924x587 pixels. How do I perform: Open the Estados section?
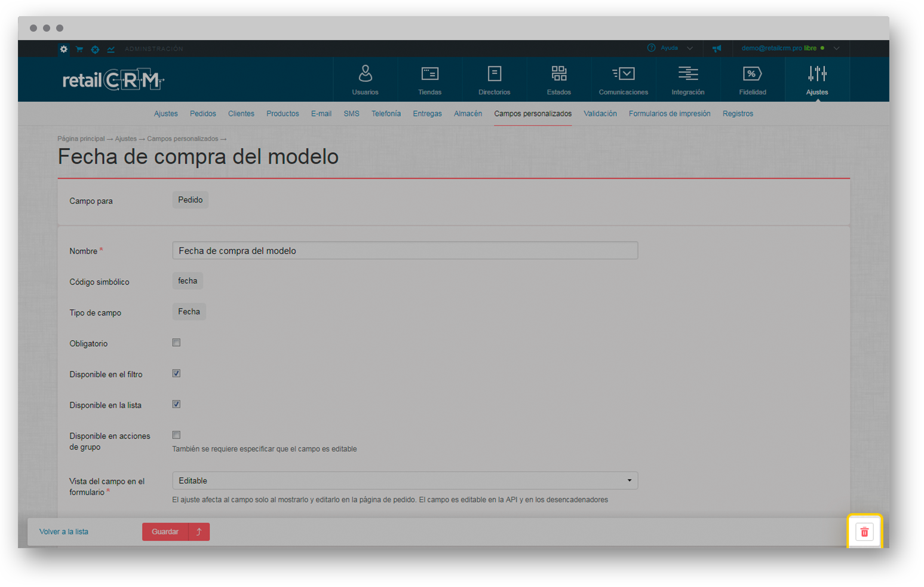(x=558, y=80)
